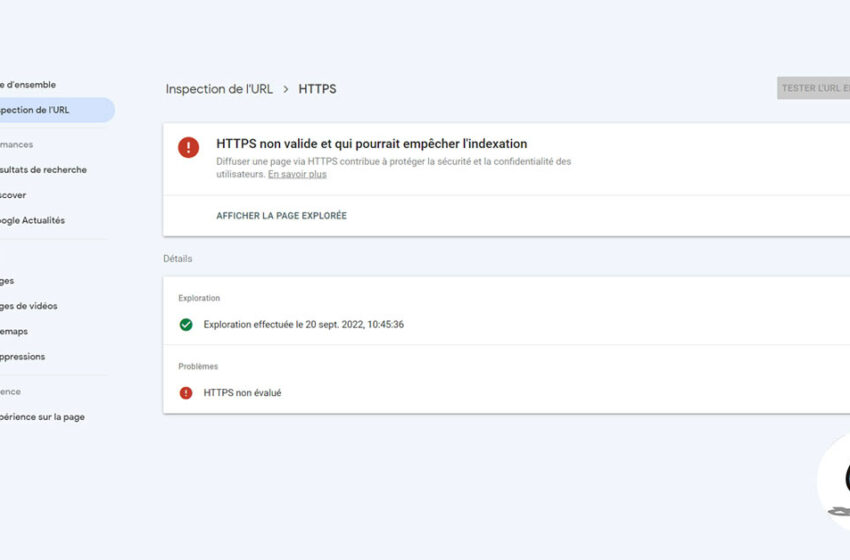Image resolution: width=850 pixels, height=560 pixels.
Task: Expand the Exploration effectuée details row
Action: click(x=303, y=325)
